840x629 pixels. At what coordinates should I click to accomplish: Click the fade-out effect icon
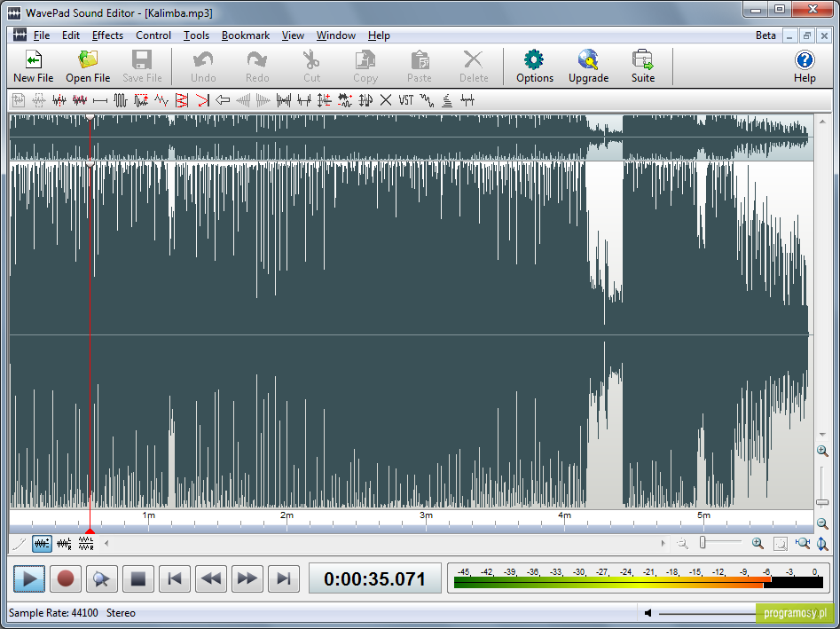coord(263,100)
